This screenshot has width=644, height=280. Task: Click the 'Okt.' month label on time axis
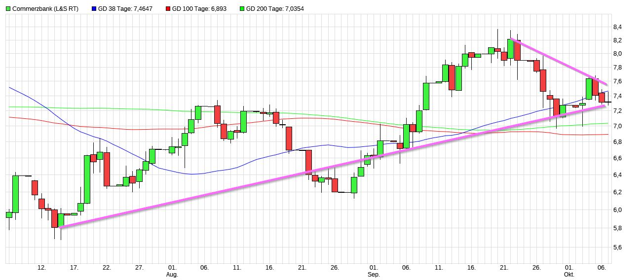(x=570, y=274)
